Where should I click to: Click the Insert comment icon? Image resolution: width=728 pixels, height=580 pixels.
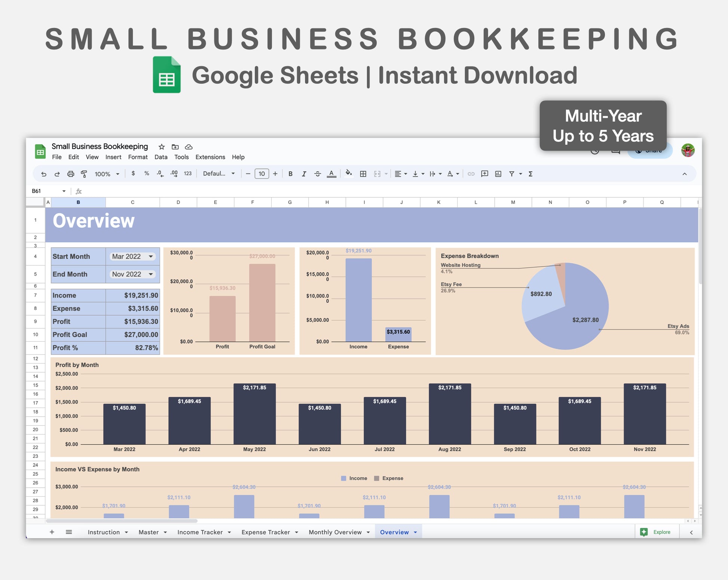tap(484, 174)
